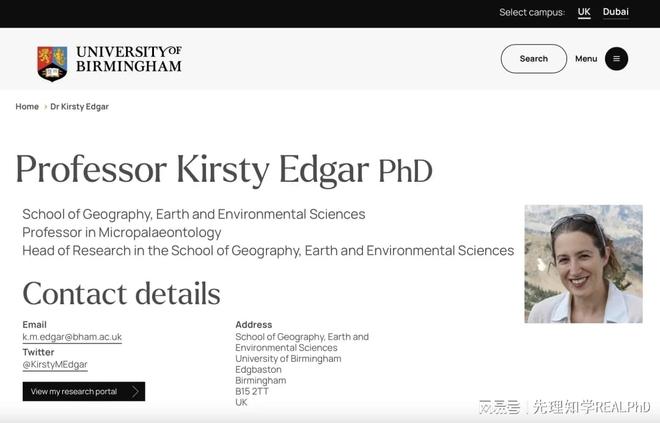Click the Professor Kirsty Edgar PhD heading
This screenshot has height=423, width=660.
coord(224,170)
